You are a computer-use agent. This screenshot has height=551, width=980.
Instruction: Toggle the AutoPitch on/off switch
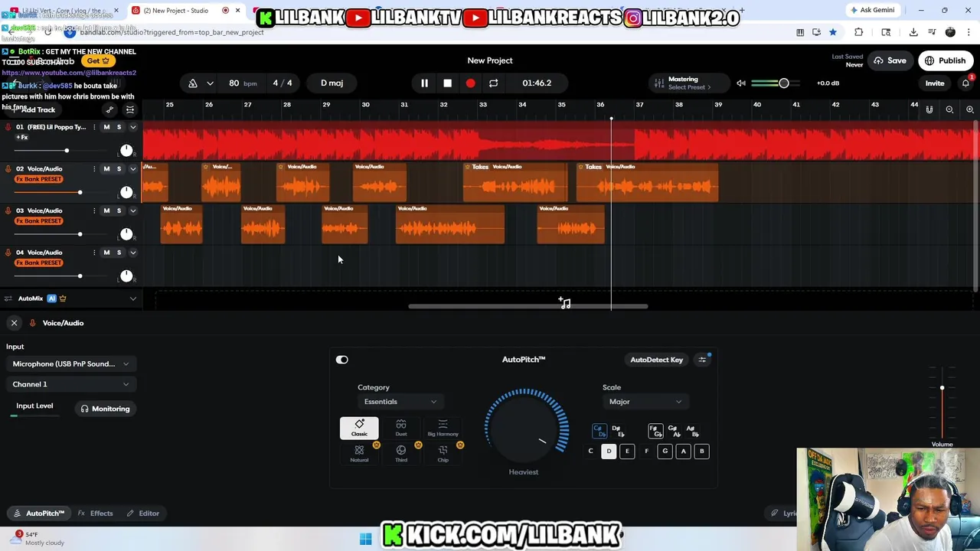[x=341, y=360]
